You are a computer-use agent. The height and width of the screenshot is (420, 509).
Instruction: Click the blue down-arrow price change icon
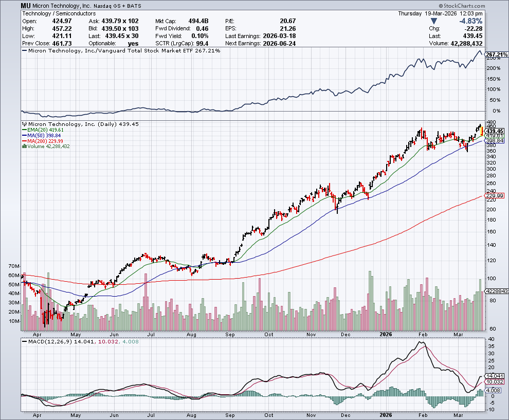pyautogui.click(x=434, y=21)
